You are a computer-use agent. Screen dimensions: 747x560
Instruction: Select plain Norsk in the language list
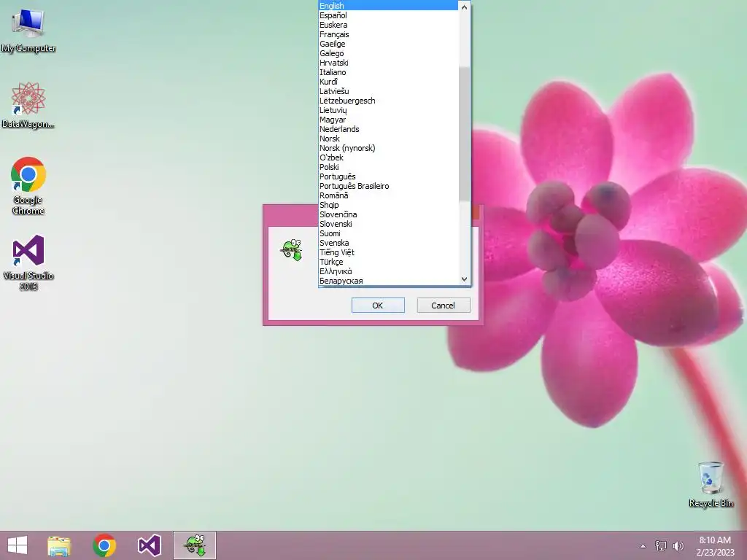(388, 139)
